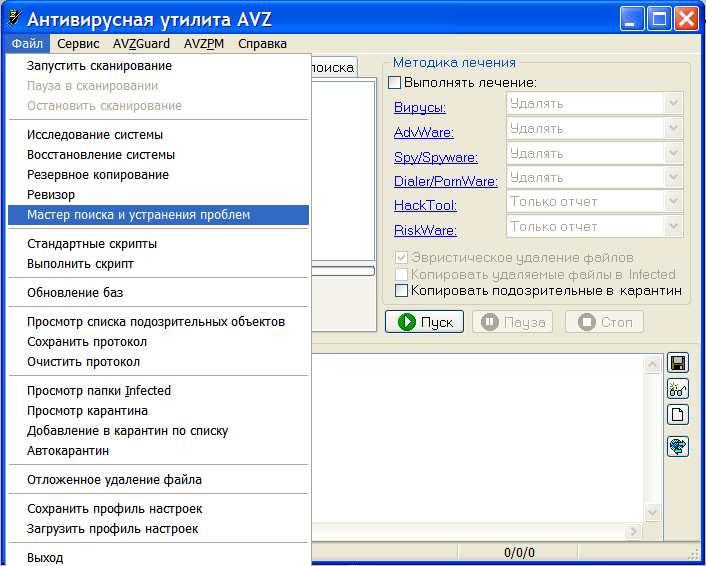Clear protocol with the blank page icon
Screen dimensions: 706x566
point(678,414)
